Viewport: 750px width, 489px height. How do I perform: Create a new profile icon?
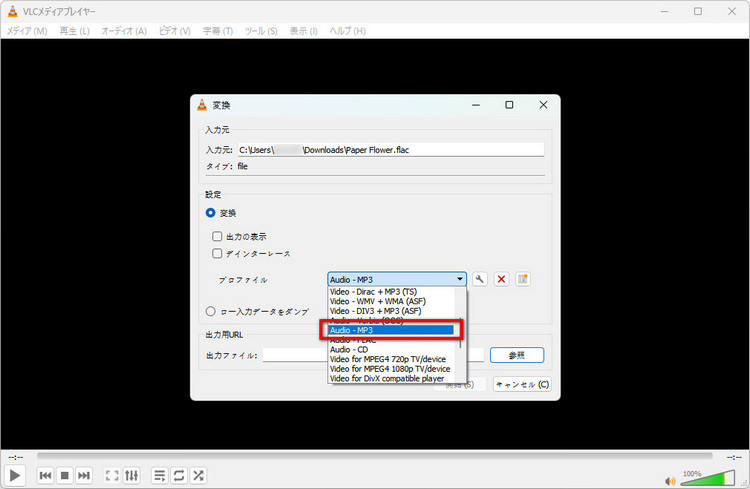coord(523,279)
